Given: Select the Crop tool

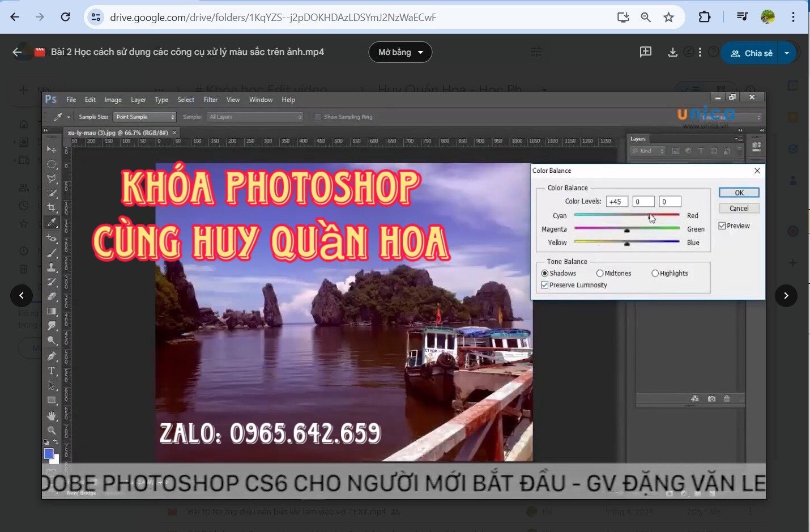Looking at the screenshot, I should tap(52, 208).
